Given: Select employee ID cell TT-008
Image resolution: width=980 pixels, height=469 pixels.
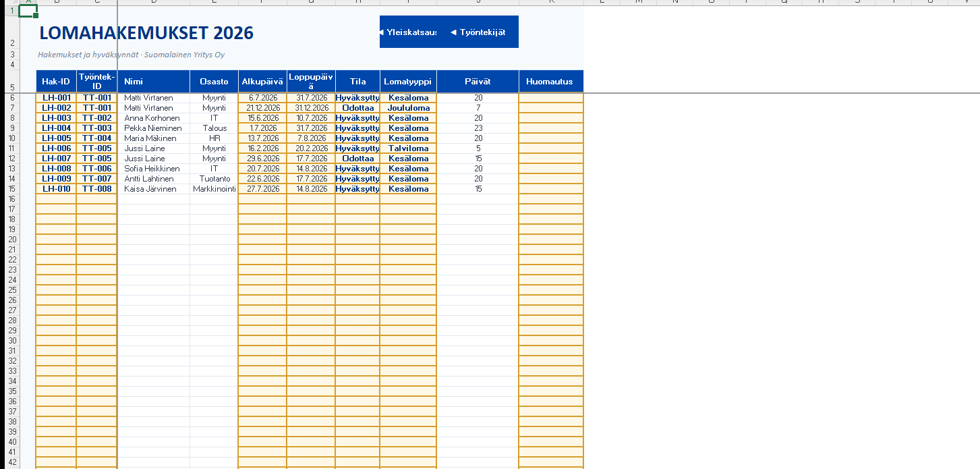Looking at the screenshot, I should pyautogui.click(x=96, y=189).
